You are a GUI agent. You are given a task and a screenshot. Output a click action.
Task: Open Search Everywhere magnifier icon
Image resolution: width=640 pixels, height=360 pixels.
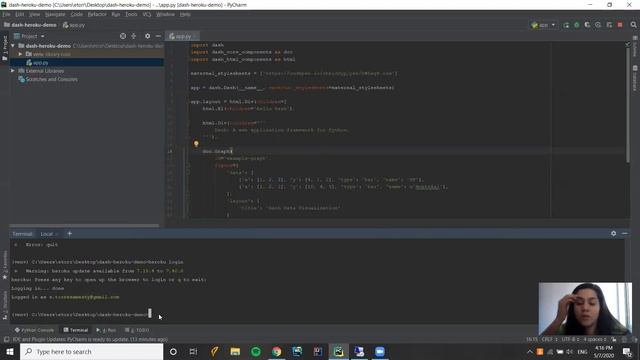click(x=633, y=25)
